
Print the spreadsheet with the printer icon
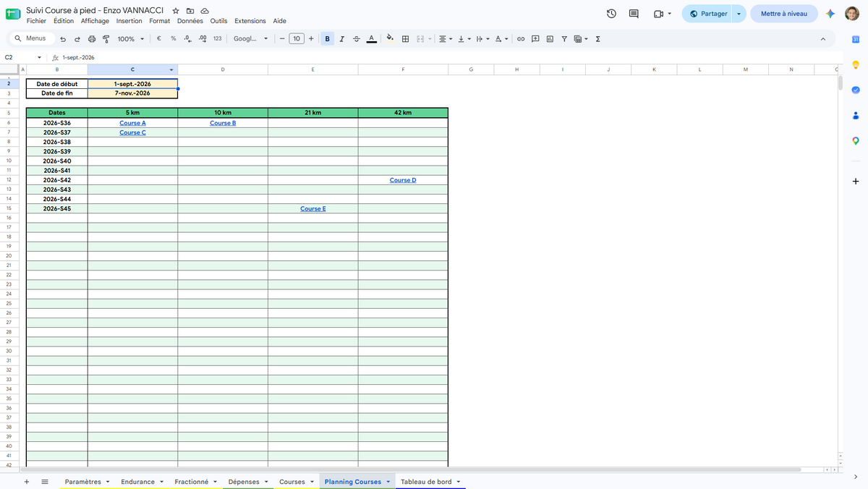[92, 39]
